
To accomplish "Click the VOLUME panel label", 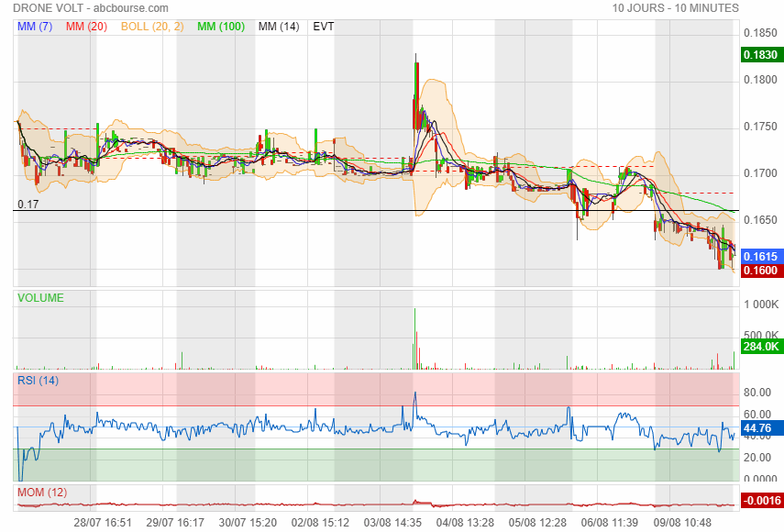I will (41, 298).
